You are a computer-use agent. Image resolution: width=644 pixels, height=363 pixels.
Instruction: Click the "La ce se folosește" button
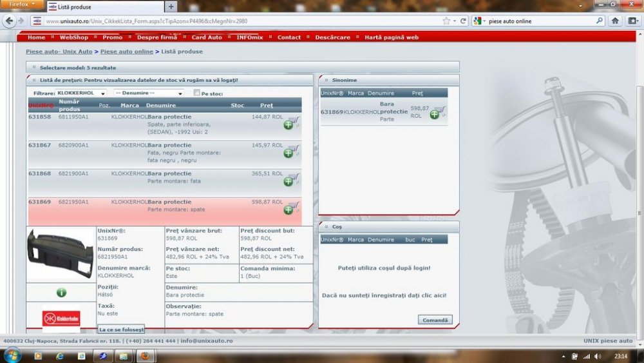[120, 329]
